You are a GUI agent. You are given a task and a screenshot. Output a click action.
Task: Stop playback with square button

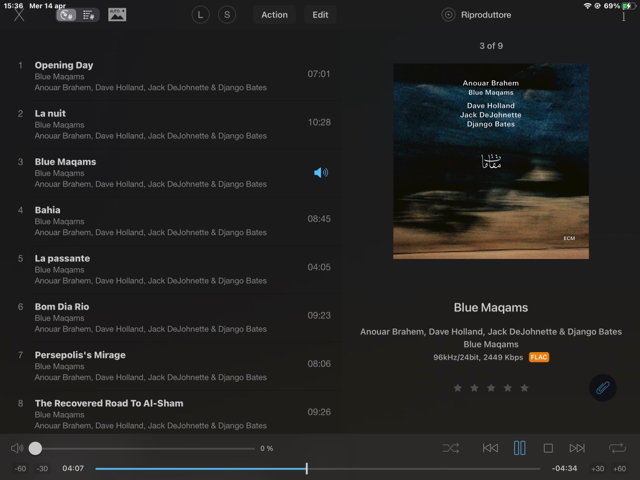[x=548, y=448]
